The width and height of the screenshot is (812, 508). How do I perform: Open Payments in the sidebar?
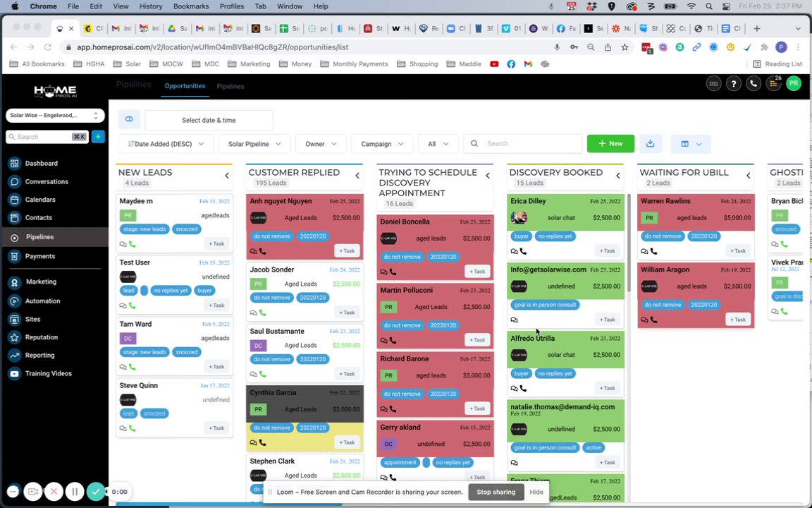pos(40,256)
